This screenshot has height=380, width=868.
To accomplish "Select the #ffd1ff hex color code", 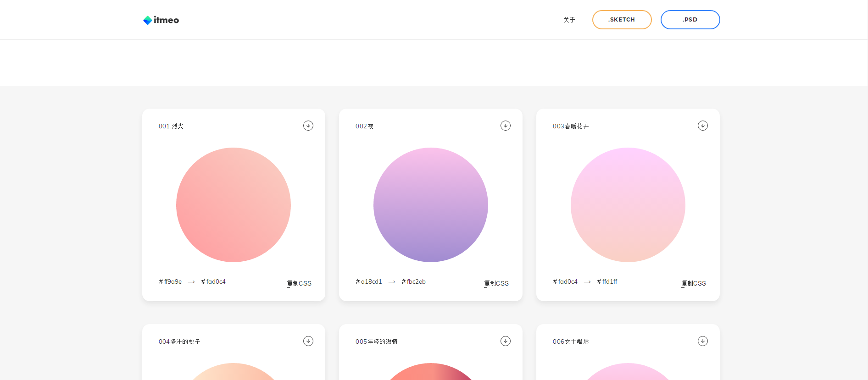I will 607,281.
